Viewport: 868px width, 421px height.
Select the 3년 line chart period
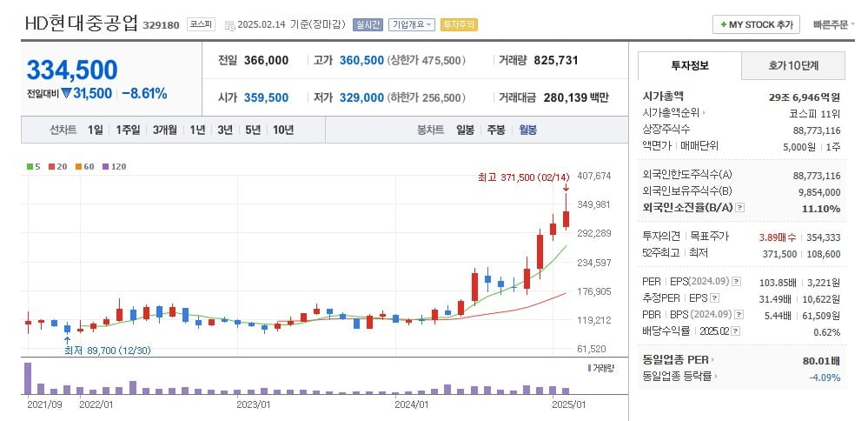pos(225,130)
